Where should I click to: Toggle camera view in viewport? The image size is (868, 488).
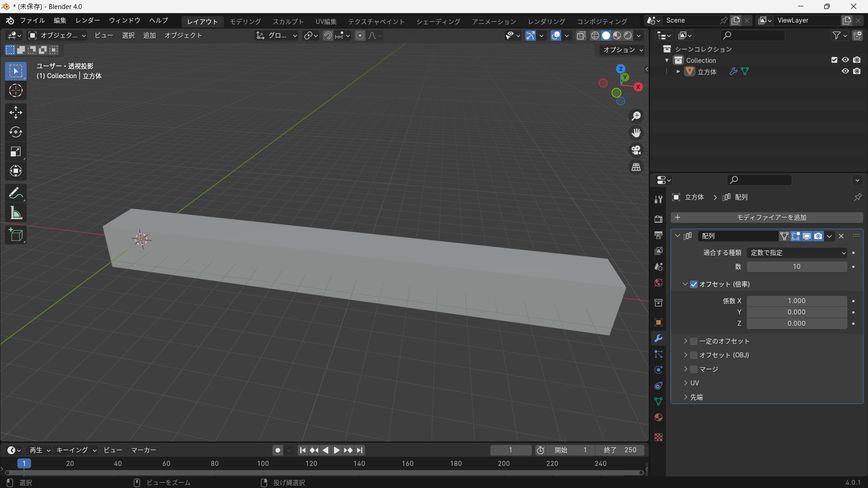point(636,150)
